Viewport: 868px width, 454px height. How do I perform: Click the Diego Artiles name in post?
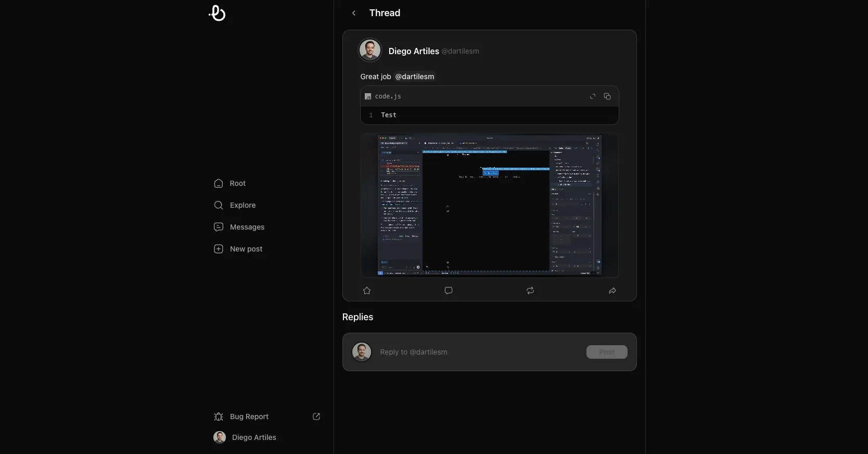pyautogui.click(x=414, y=51)
